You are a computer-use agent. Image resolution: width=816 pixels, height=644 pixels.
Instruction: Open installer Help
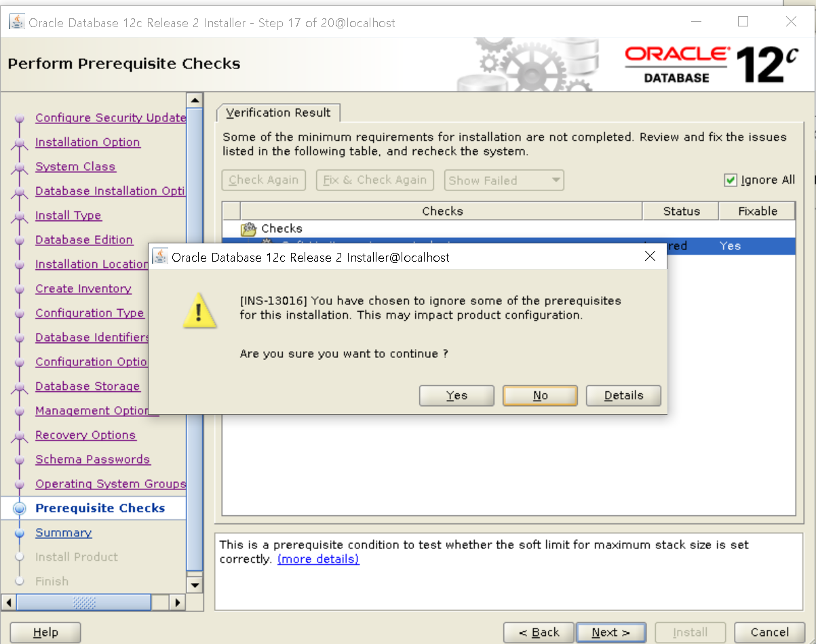[45, 632]
